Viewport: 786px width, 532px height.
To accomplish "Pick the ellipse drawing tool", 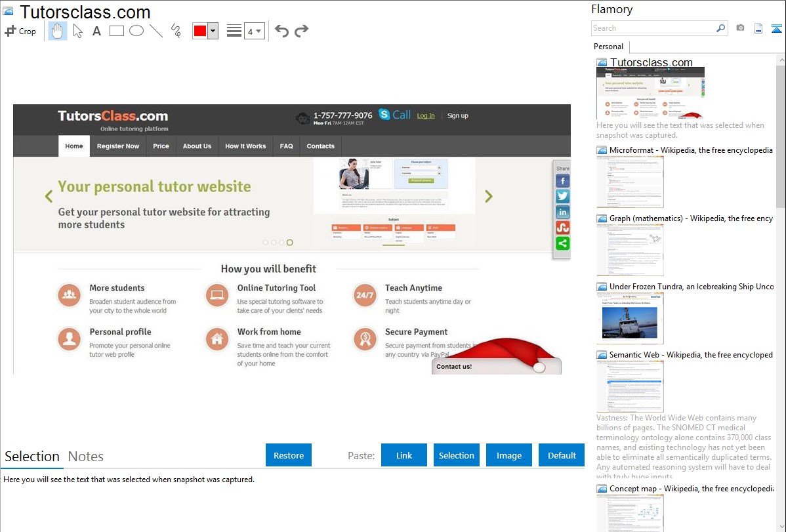I will click(136, 31).
